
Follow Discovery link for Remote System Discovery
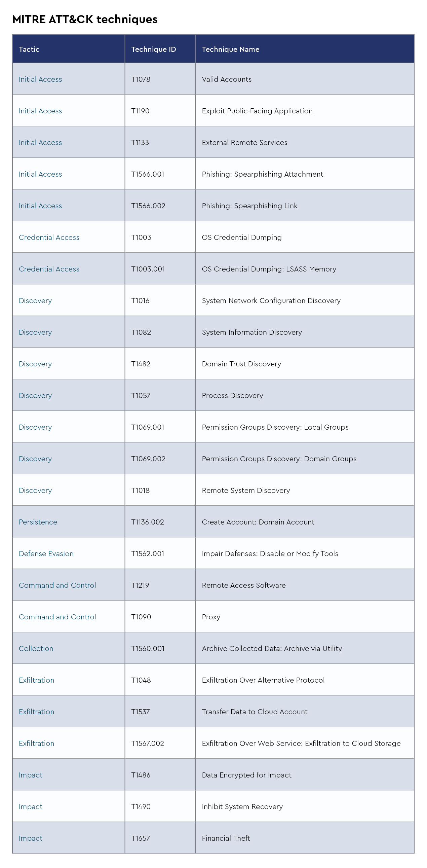(x=35, y=490)
